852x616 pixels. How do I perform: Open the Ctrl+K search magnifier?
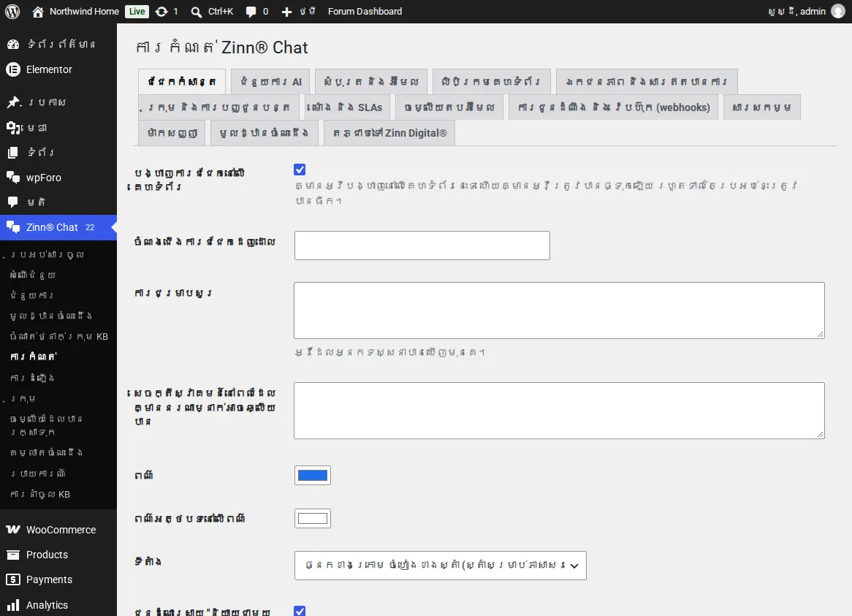196,12
